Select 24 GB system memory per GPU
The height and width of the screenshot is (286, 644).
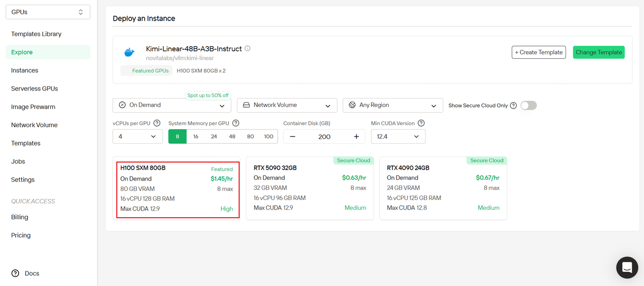214,137
